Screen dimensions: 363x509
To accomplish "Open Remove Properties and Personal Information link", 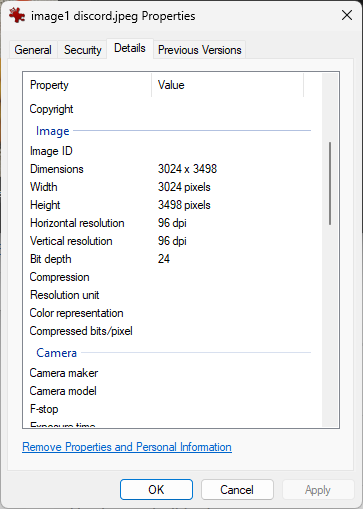I will 127,447.
